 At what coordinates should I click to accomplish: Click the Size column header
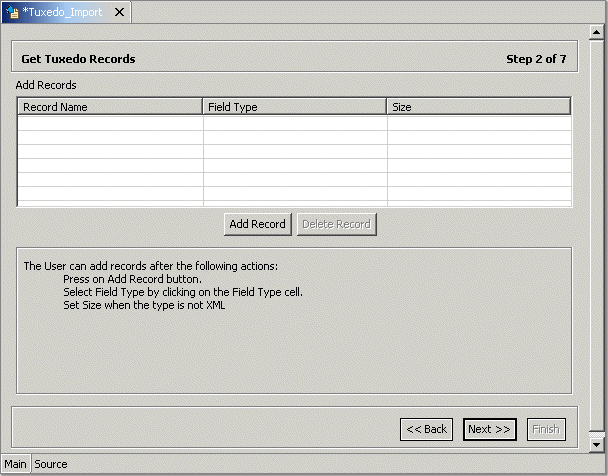pyautogui.click(x=479, y=107)
